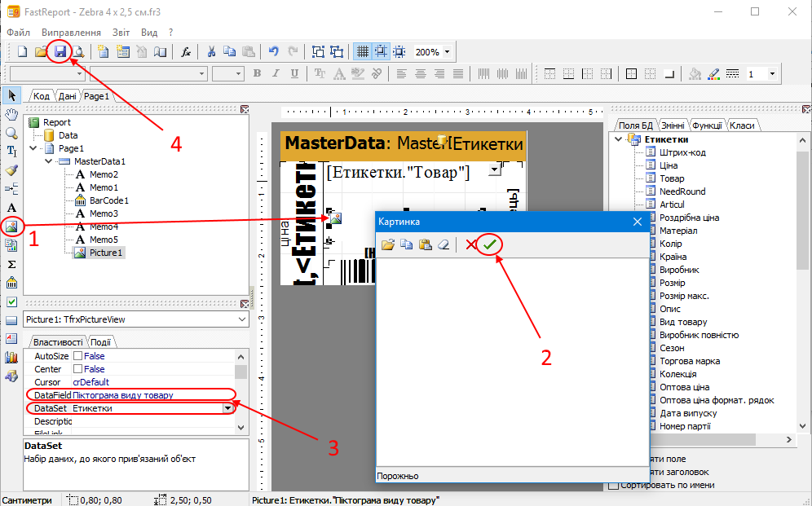Image resolution: width=812 pixels, height=506 pixels.
Task: Click the DataField property value field
Action: coord(152,395)
